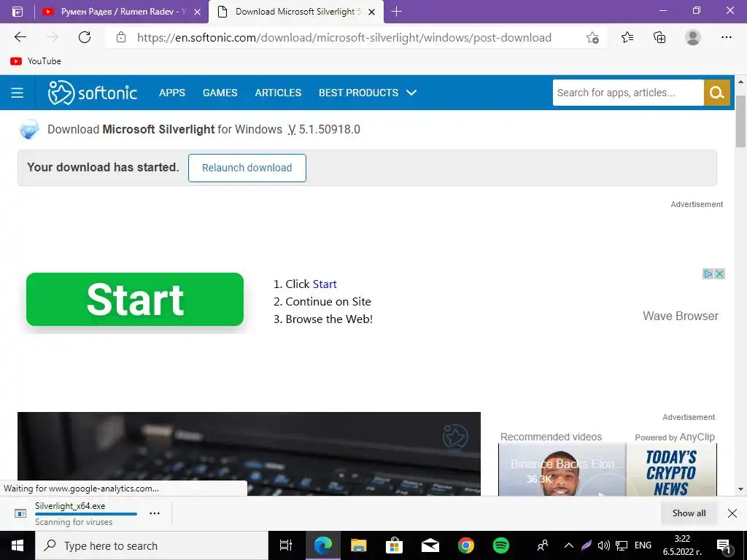This screenshot has width=747, height=560.
Task: Open a new browser tab
Action: point(396,12)
